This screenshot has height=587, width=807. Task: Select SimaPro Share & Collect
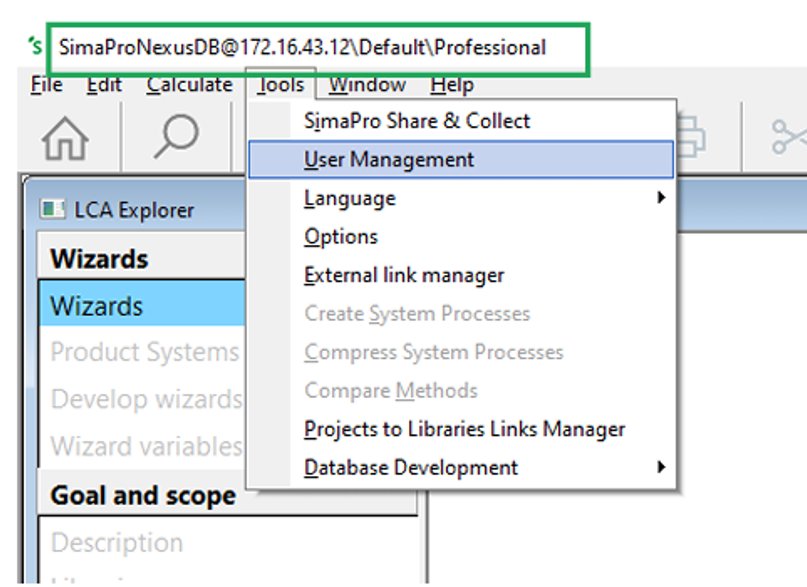[x=461, y=121]
